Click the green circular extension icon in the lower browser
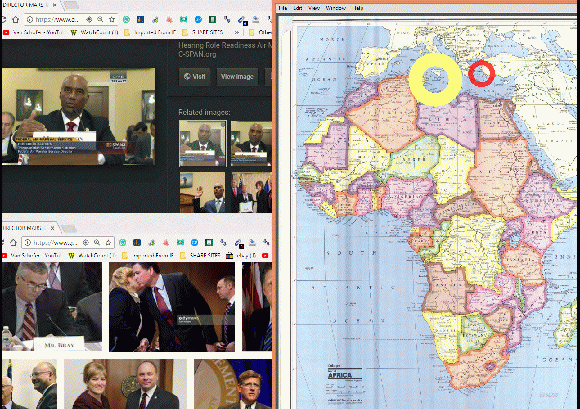 point(122,243)
